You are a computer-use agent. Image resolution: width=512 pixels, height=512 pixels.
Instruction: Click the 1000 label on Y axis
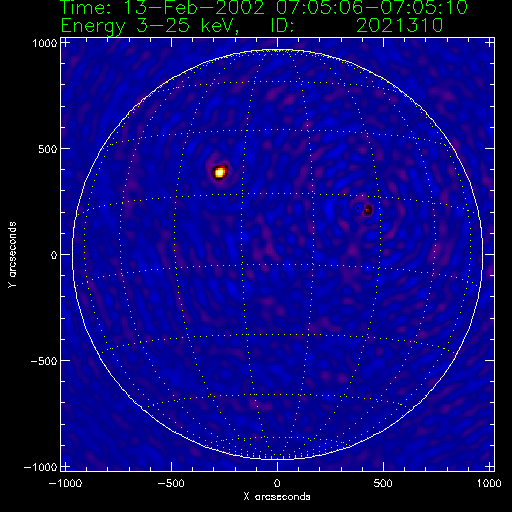(45, 43)
